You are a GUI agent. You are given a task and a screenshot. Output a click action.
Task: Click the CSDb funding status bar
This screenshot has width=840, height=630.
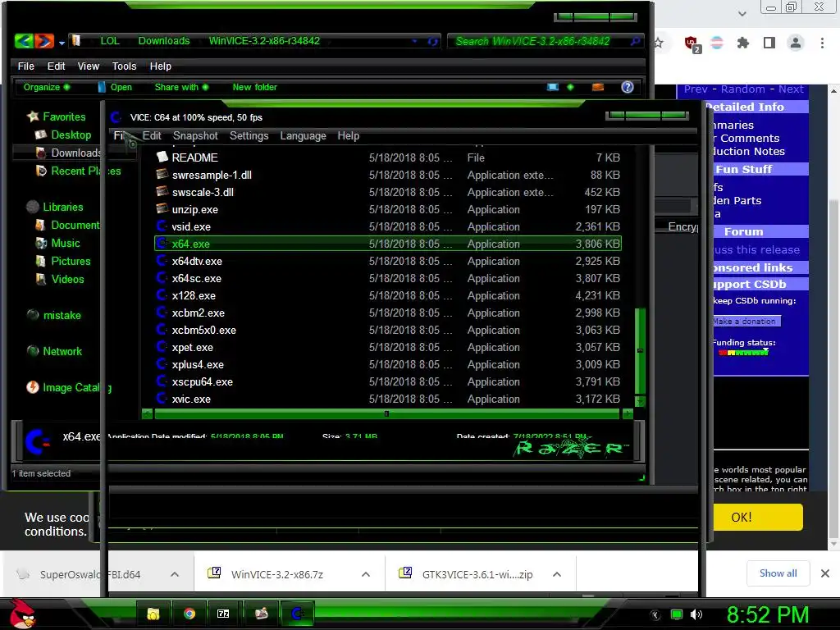(743, 353)
